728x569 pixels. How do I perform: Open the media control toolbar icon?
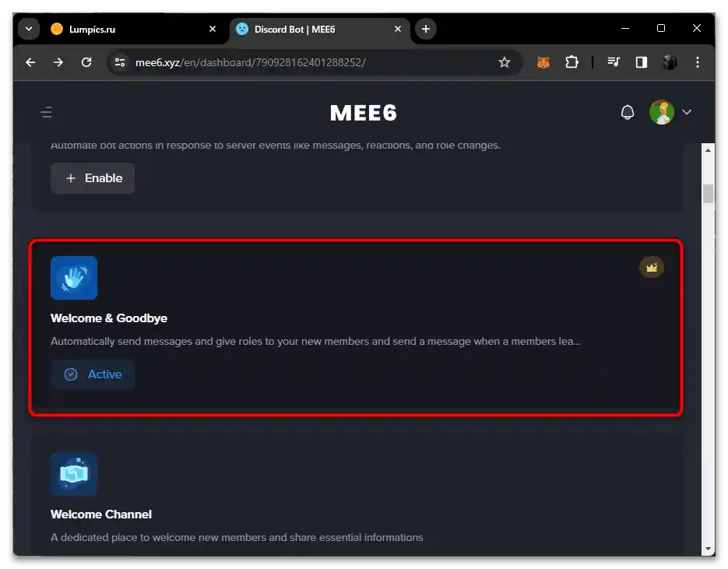pos(614,62)
